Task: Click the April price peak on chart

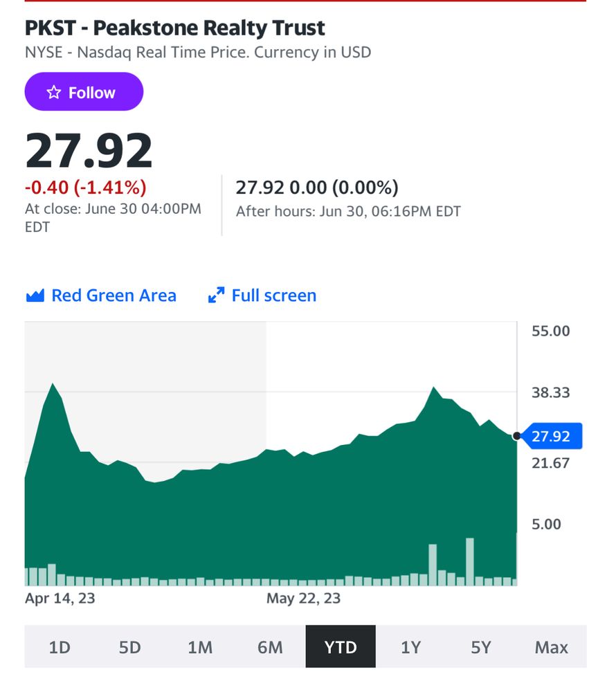Action: tap(52, 384)
